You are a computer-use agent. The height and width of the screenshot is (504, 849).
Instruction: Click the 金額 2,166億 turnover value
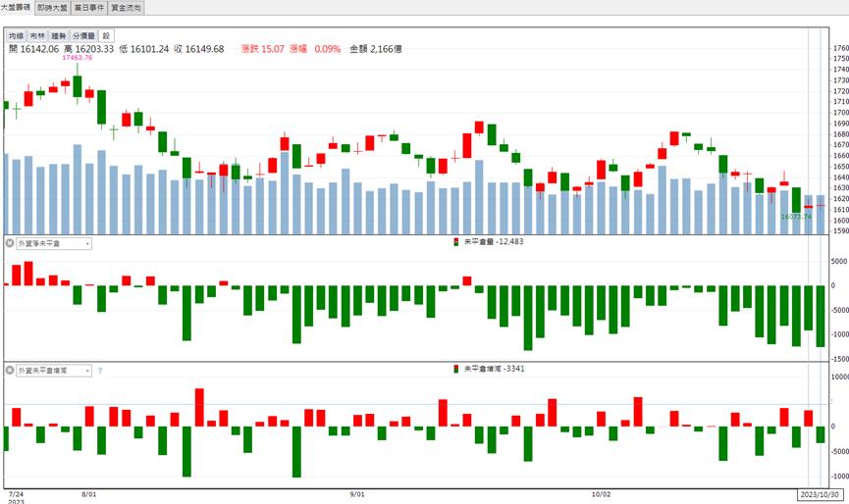(x=376, y=49)
